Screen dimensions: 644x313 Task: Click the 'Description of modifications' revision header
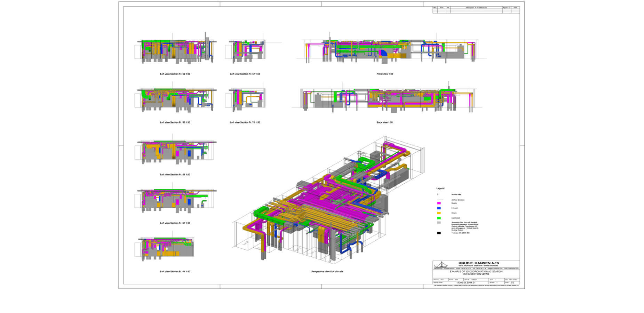(x=476, y=8)
